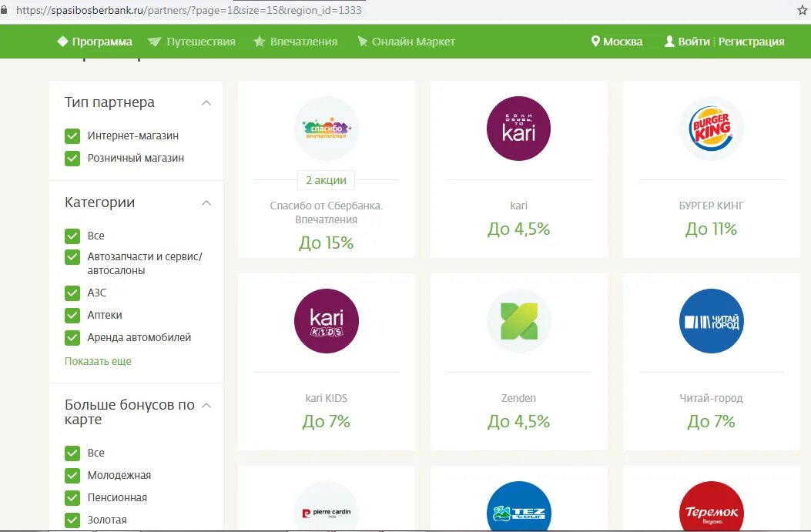Click the До 15% bonus text
Viewport: 811px width, 532px height.
click(327, 243)
